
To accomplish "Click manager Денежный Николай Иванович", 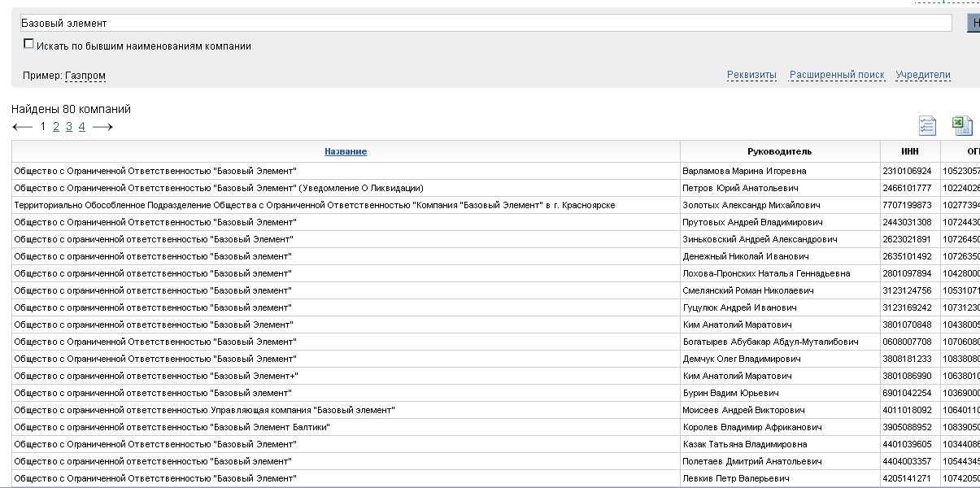I will point(747,256).
